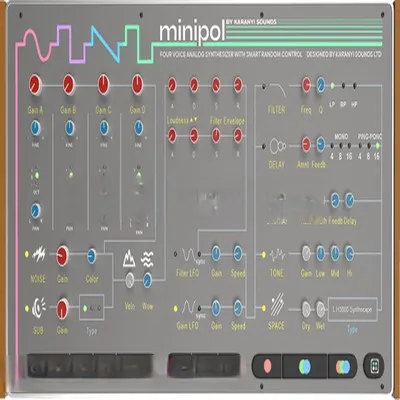
Task: Toggle the SUB section LED
Action: (x=27, y=308)
